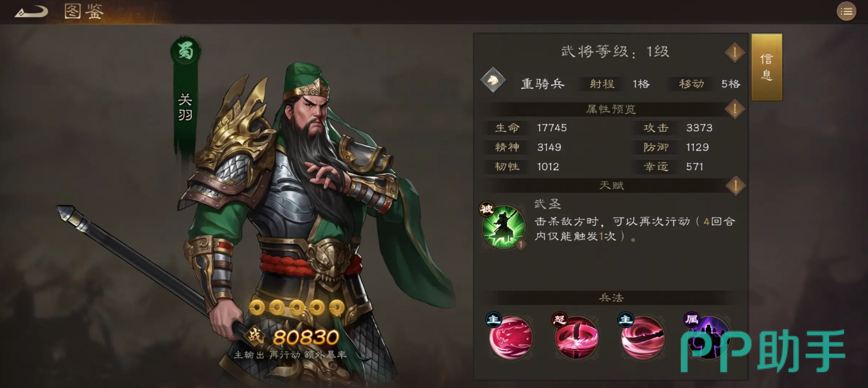Open info next to 天赋 header
This screenshot has width=868, height=388.
click(x=735, y=185)
